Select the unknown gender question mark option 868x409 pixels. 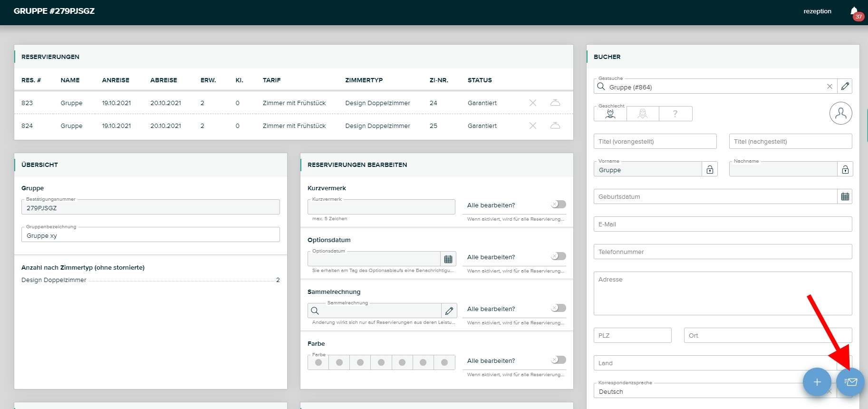click(675, 114)
